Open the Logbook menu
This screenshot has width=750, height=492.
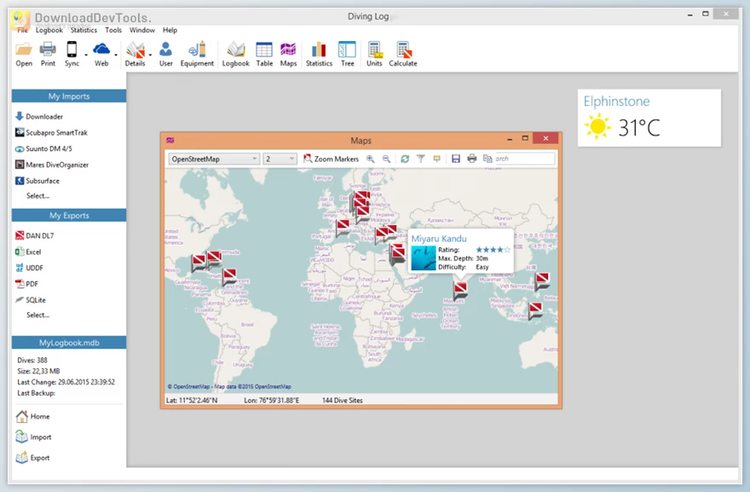[x=48, y=30]
